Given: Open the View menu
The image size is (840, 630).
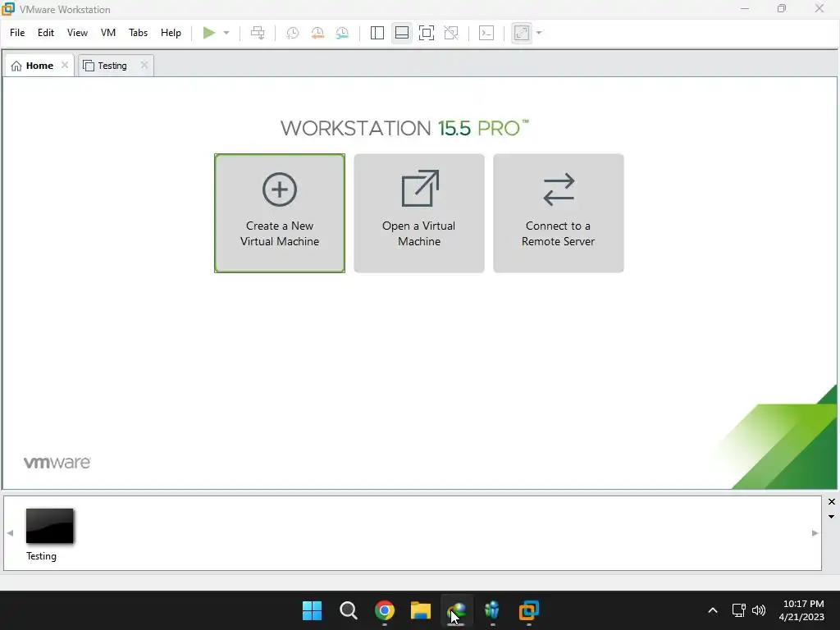Looking at the screenshot, I should coord(77,33).
